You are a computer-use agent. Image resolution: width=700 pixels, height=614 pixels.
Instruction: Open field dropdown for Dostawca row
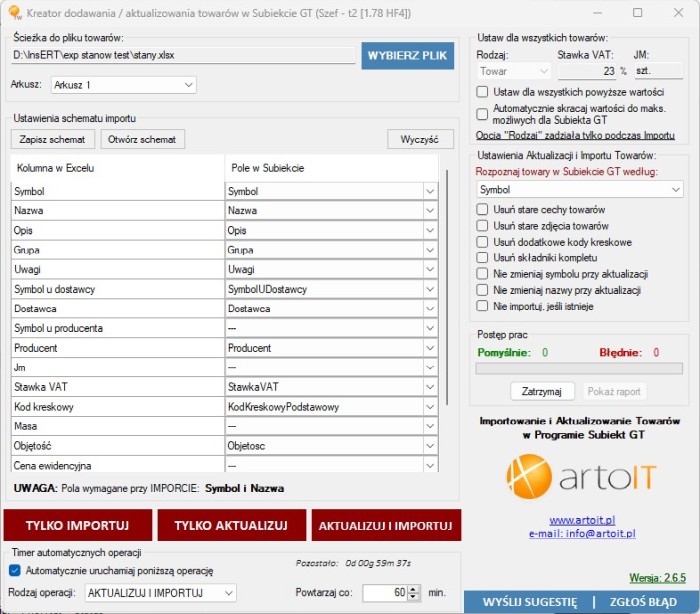(430, 309)
